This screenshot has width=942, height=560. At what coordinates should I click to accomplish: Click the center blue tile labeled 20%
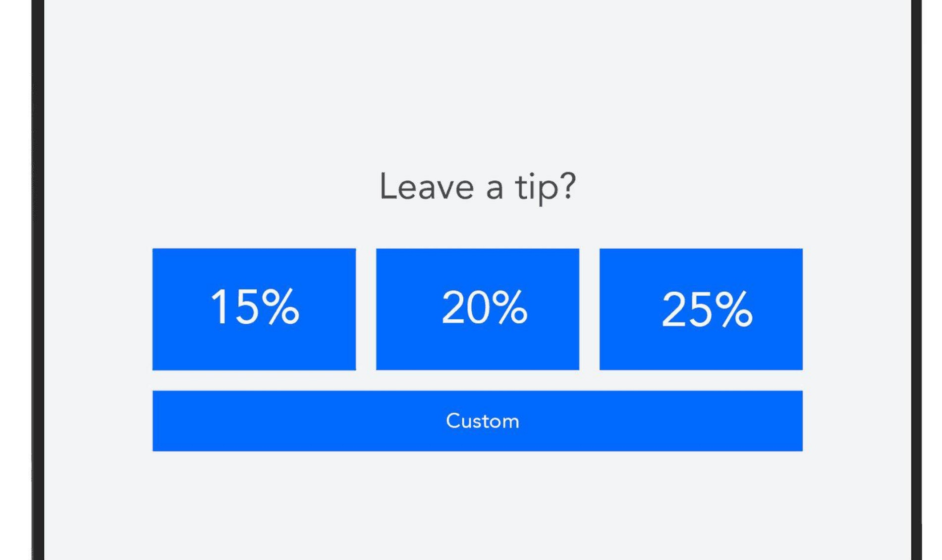coord(477,309)
